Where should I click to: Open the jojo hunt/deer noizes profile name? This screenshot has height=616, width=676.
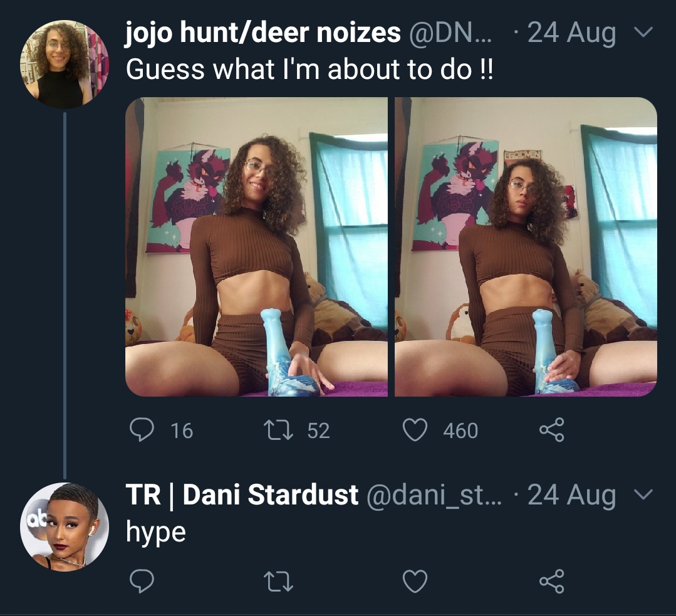coord(263,33)
